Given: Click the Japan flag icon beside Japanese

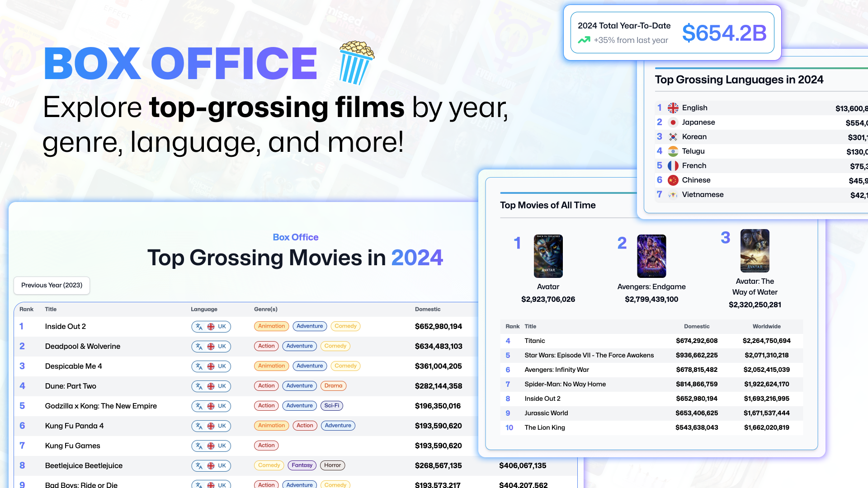Looking at the screenshot, I should 673,122.
